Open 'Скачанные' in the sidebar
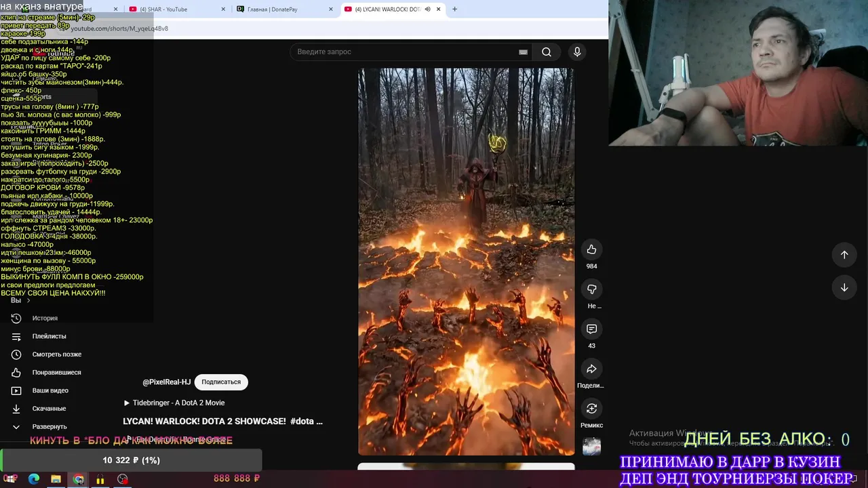868x488 pixels. tap(49, 409)
